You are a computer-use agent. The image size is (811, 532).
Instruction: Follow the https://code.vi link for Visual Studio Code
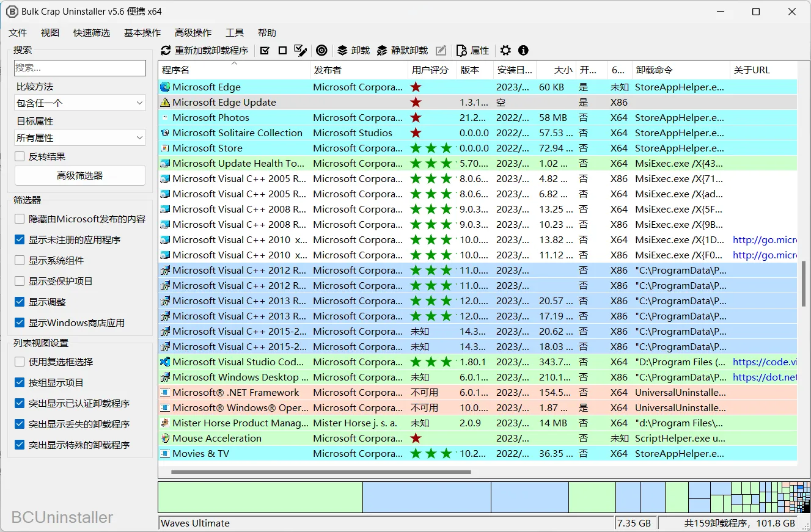pyautogui.click(x=764, y=362)
